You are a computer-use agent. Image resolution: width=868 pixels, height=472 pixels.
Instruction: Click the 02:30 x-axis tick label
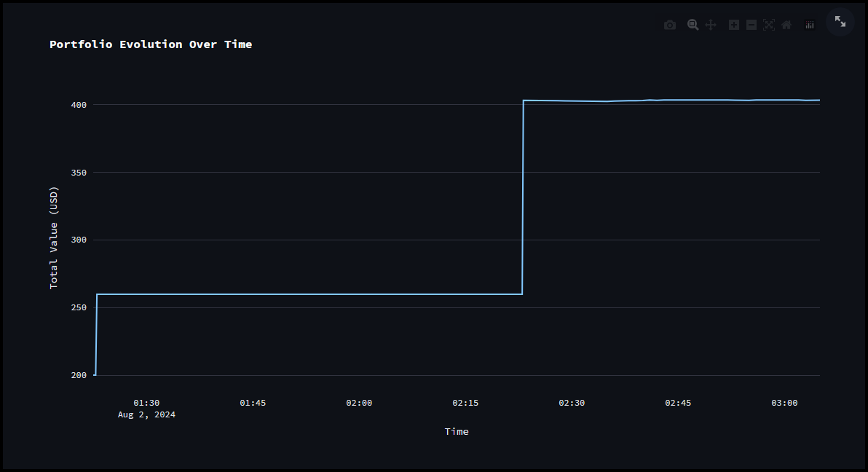(572, 403)
